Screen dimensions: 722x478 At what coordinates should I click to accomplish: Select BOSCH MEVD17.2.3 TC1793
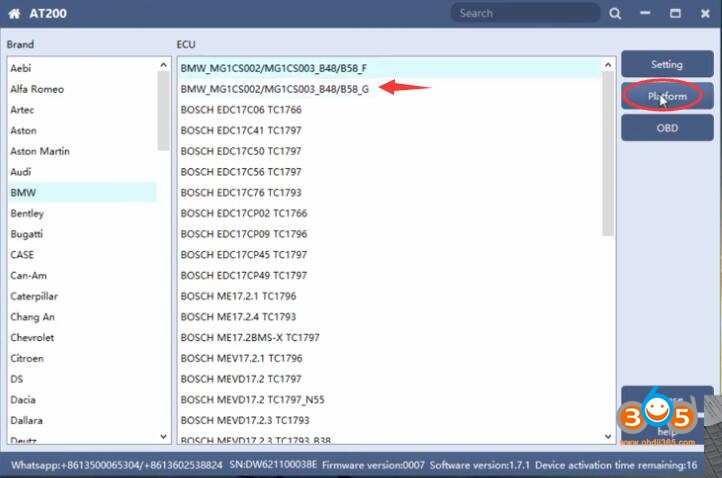[x=390, y=420]
